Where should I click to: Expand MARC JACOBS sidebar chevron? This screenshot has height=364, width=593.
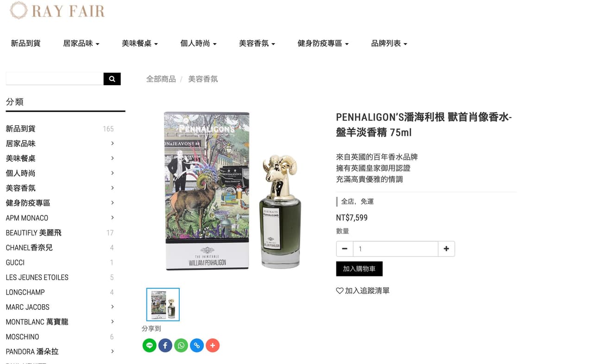click(x=112, y=307)
